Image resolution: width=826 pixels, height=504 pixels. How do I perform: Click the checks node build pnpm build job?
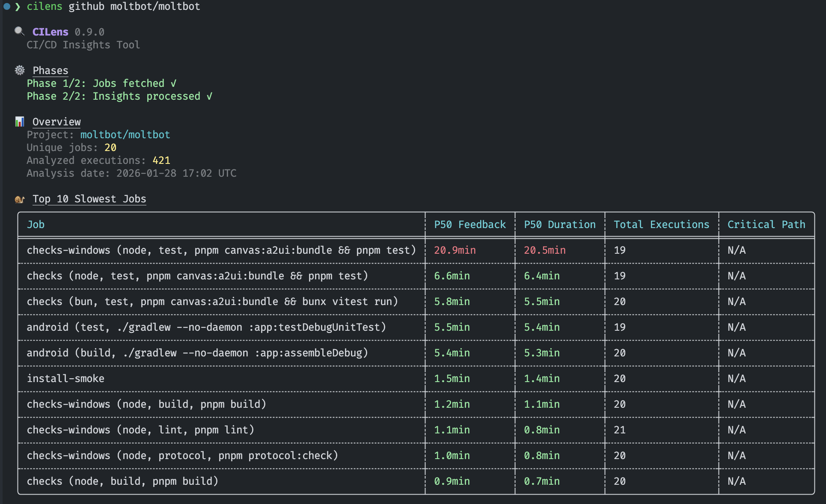point(122,481)
